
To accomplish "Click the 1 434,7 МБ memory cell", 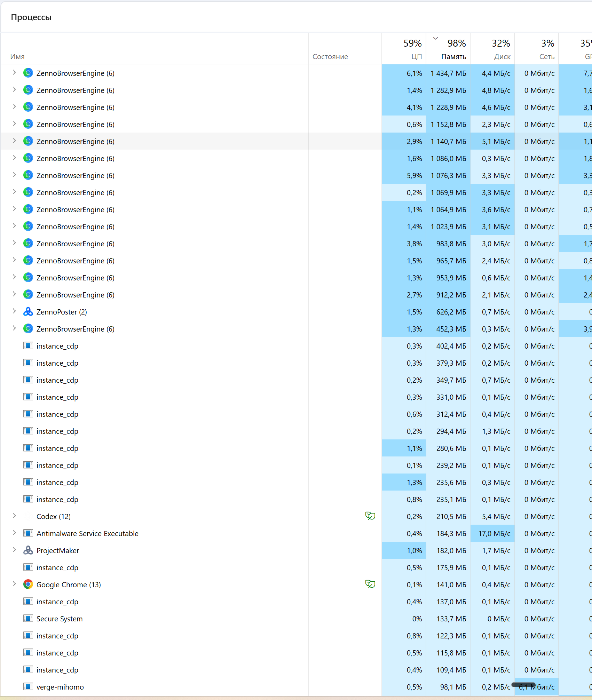I will point(448,73).
